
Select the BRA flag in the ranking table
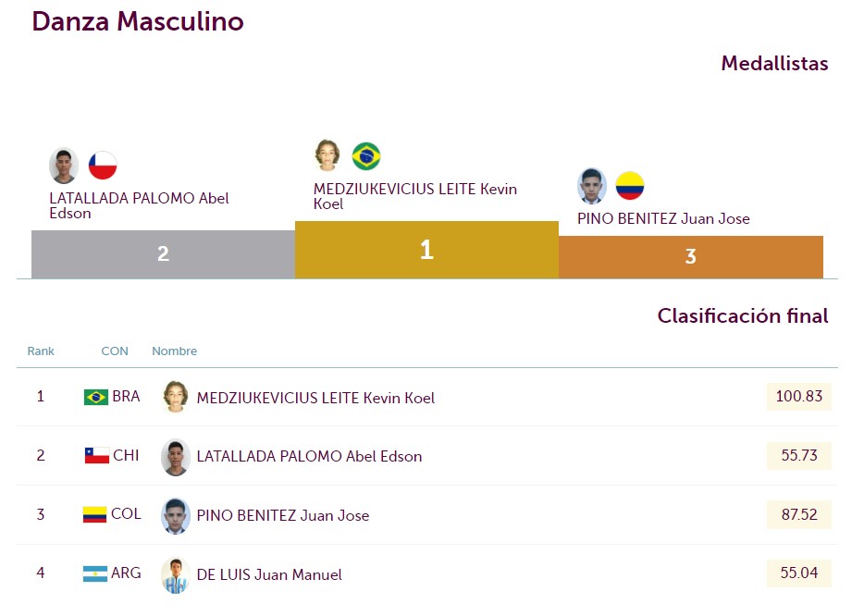click(x=96, y=397)
